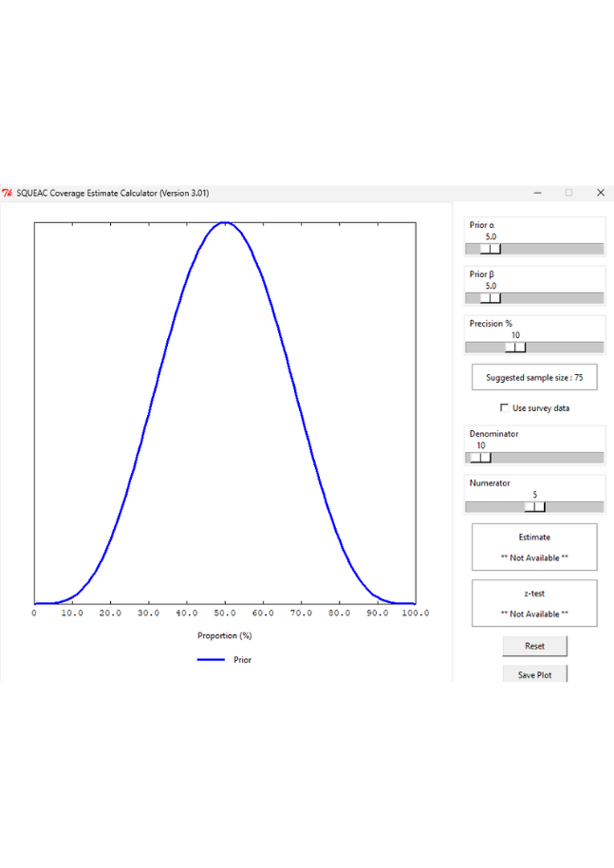The height and width of the screenshot is (868, 614).
Task: Click the Estimate result box
Action: point(534,547)
